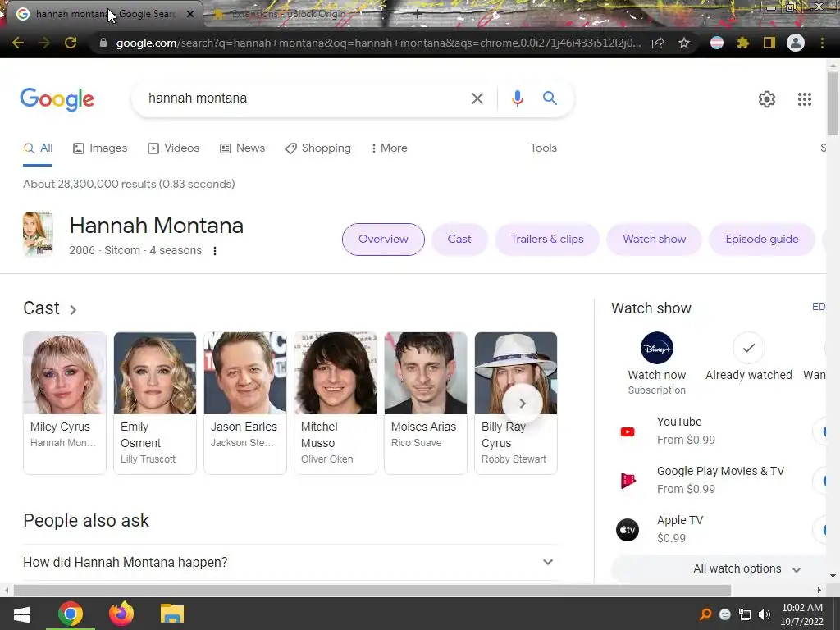This screenshot has height=630, width=840.
Task: Switch to the Videos tab
Action: click(174, 148)
